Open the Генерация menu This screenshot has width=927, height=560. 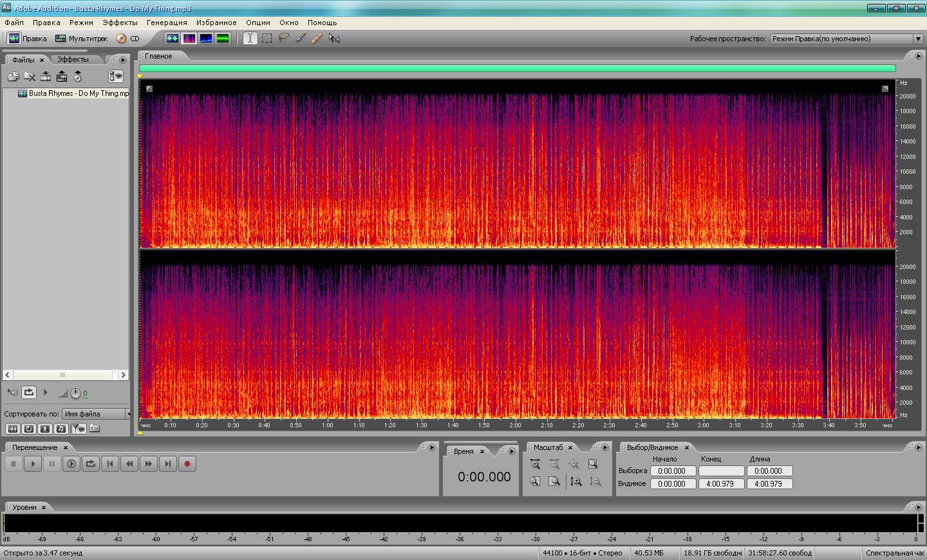[167, 23]
